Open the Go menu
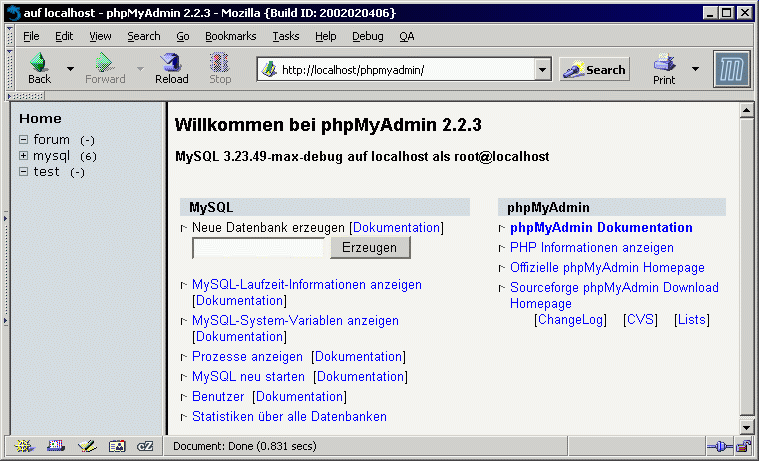This screenshot has width=759, height=461. [182, 36]
